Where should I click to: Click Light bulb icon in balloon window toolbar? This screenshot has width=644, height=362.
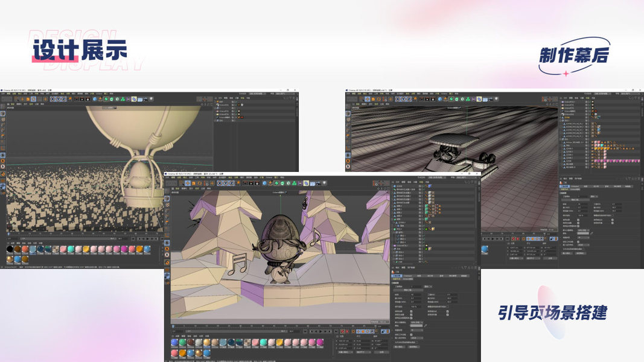151,100
